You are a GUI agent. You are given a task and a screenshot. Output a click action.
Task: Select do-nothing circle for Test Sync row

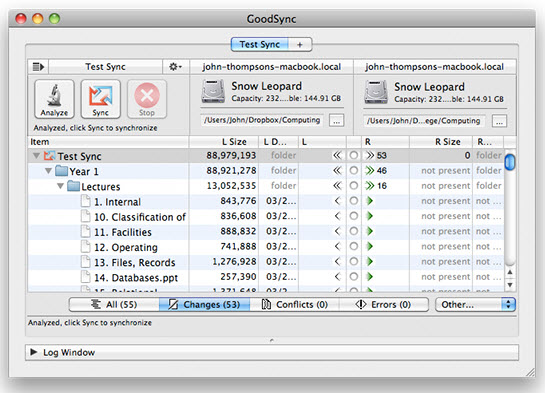click(x=353, y=155)
